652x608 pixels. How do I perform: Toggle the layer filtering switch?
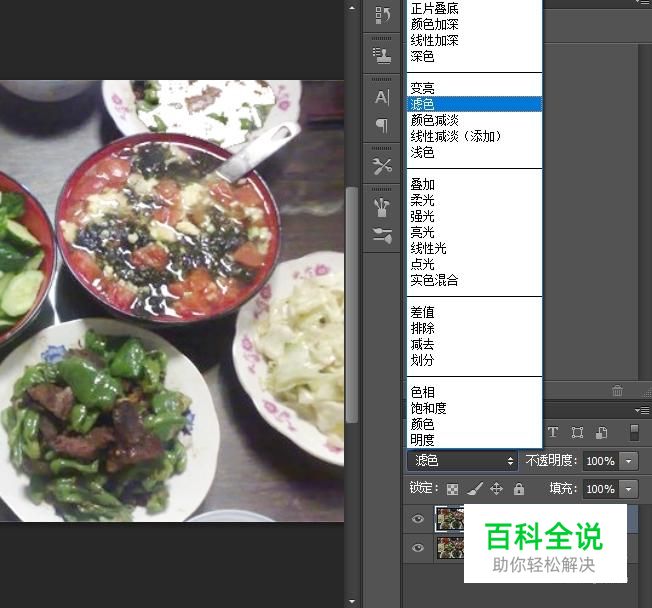pyautogui.click(x=634, y=432)
